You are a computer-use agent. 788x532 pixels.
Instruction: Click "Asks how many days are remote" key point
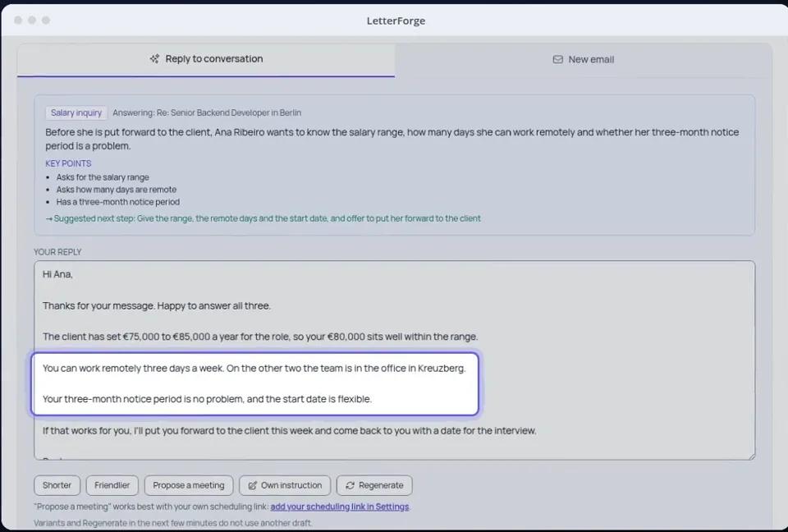click(x=116, y=190)
